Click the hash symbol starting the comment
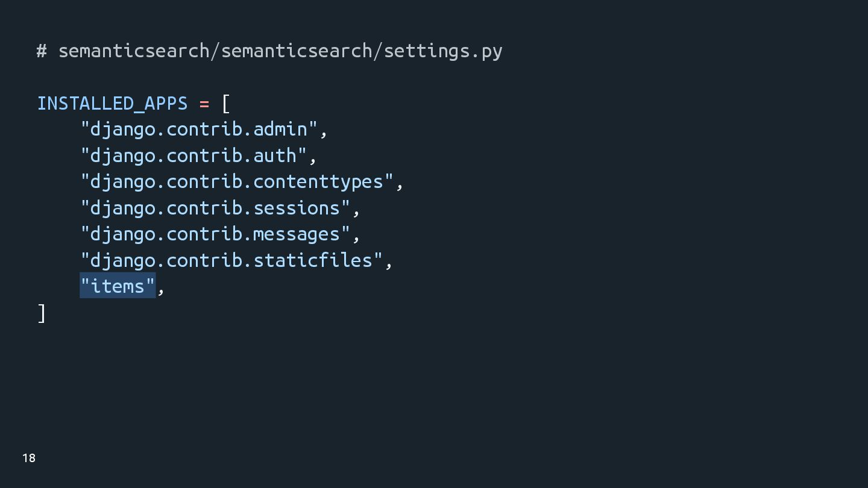868x488 pixels. pos(42,51)
